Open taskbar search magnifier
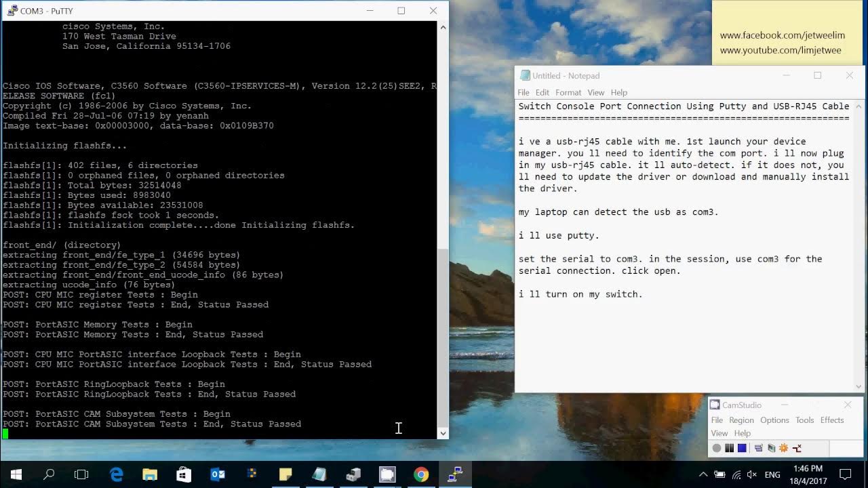This screenshot has width=868, height=488. coord(49,474)
